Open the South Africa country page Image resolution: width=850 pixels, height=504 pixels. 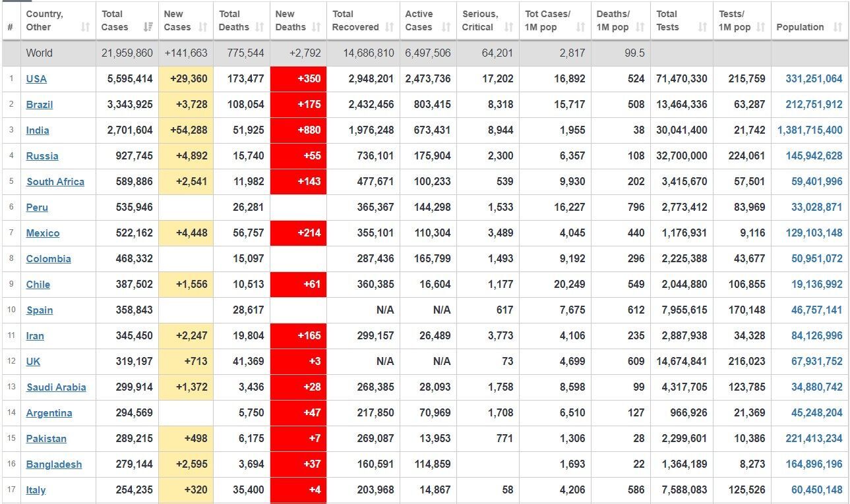[x=55, y=182]
